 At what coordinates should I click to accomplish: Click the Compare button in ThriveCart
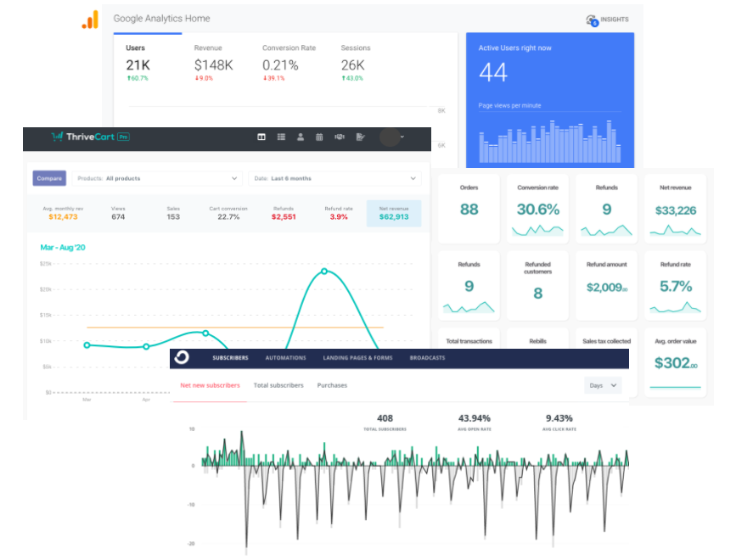pyautogui.click(x=49, y=178)
